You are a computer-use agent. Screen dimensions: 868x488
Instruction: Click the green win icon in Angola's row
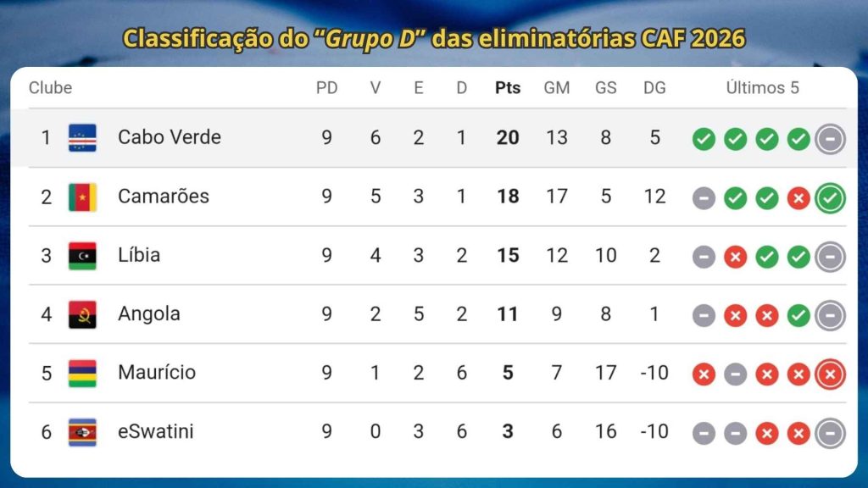(x=798, y=315)
